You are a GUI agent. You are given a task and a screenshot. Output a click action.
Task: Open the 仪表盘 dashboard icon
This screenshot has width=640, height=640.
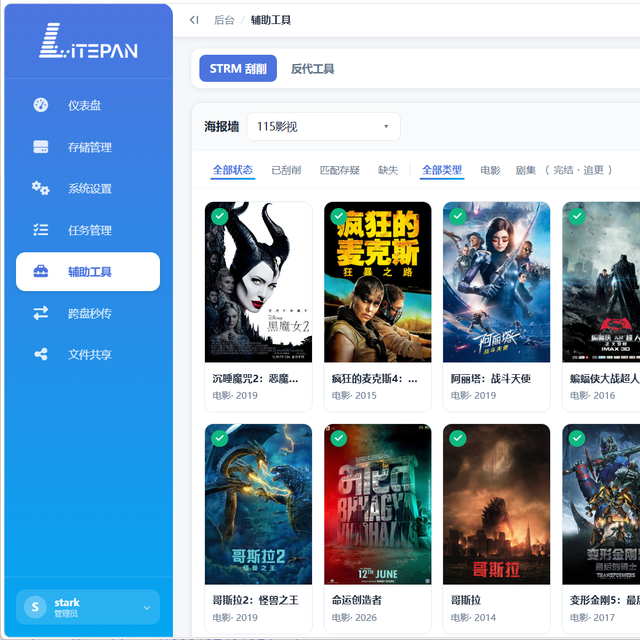(40, 105)
